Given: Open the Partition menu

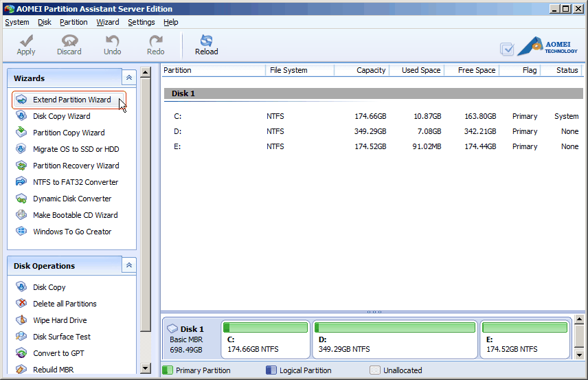Looking at the screenshot, I should coord(73,22).
